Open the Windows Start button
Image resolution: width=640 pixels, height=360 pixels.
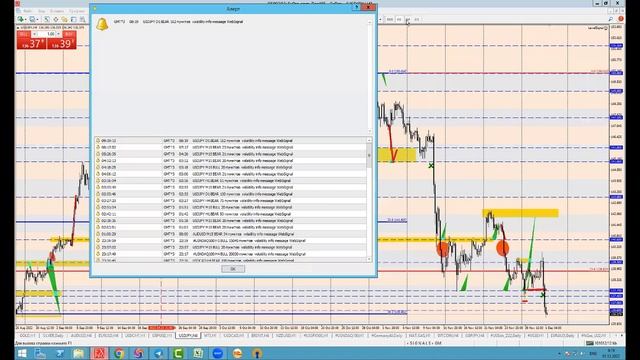pyautogui.click(x=22, y=353)
